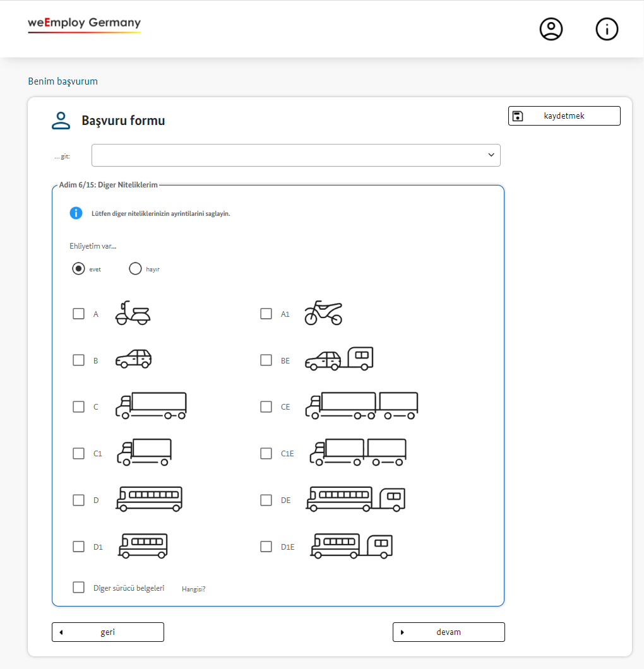644x669 pixels.
Task: Click the 'Ehliyetim var...' label
Action: 93,246
